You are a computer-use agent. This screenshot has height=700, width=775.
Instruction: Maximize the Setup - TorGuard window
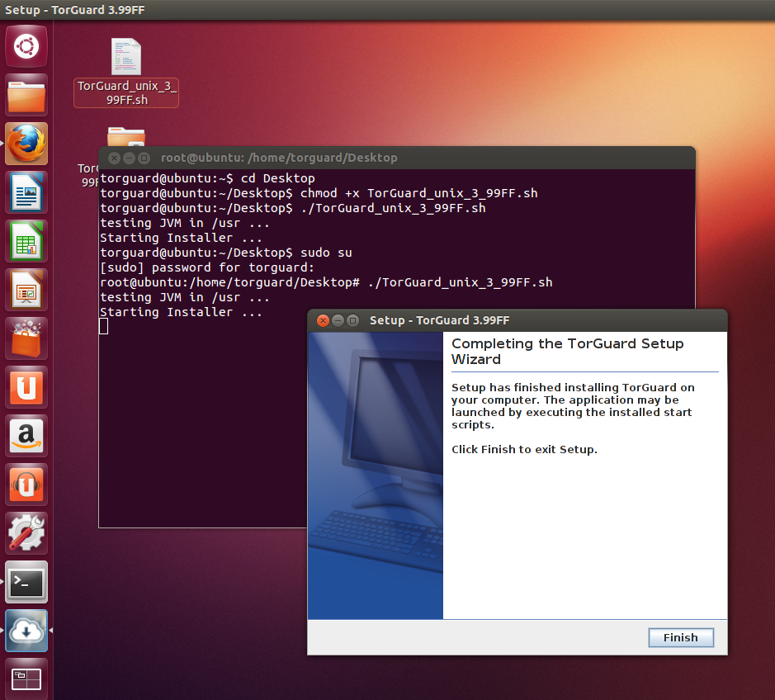352,320
